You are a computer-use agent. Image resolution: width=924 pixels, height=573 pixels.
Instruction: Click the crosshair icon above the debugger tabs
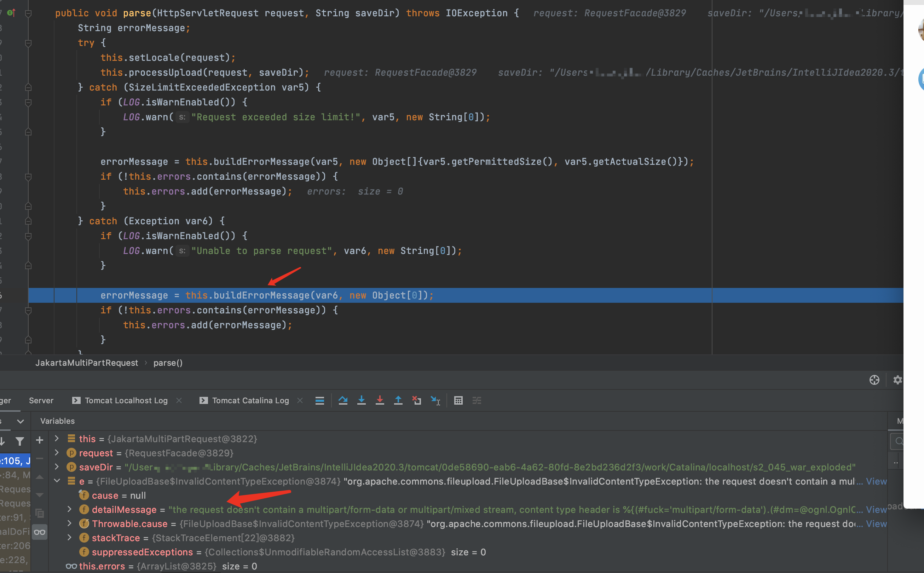pyautogui.click(x=874, y=380)
